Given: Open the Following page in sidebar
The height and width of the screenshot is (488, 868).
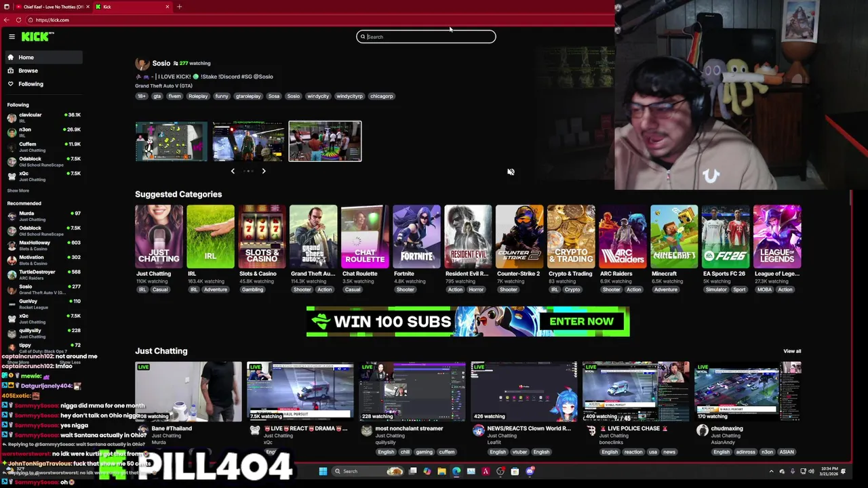Looking at the screenshot, I should tap(44, 84).
